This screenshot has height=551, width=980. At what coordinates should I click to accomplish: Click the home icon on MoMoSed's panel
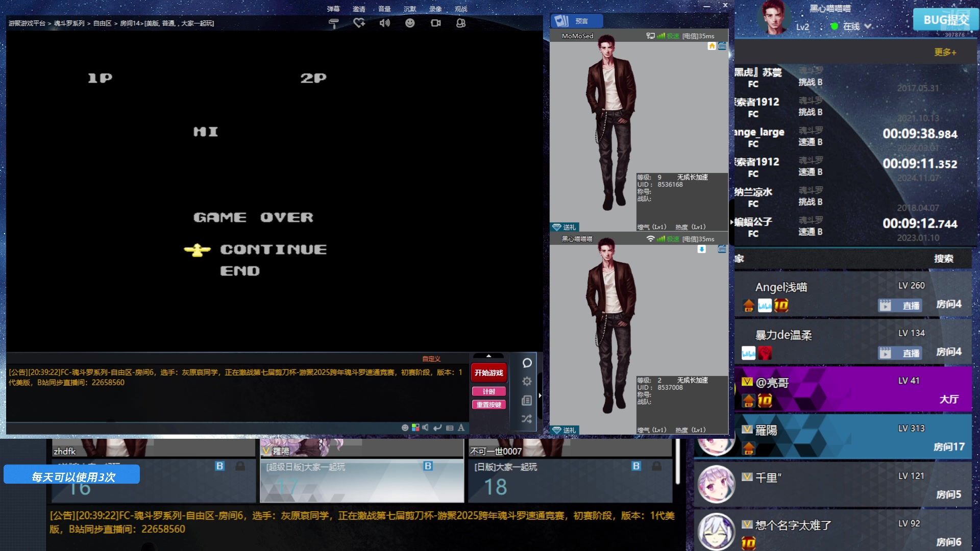712,46
